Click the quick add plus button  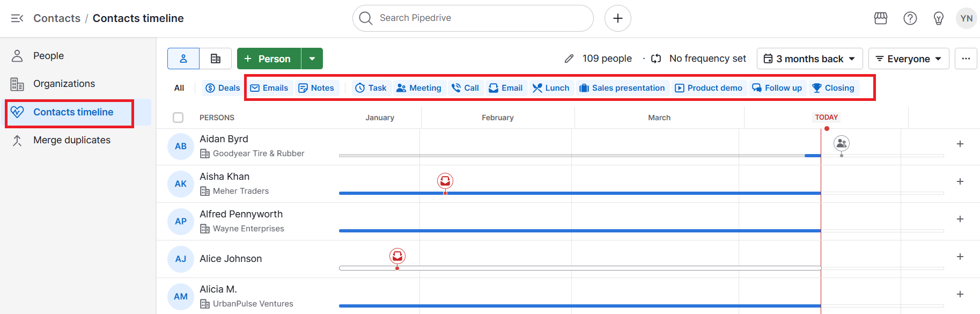[618, 18]
